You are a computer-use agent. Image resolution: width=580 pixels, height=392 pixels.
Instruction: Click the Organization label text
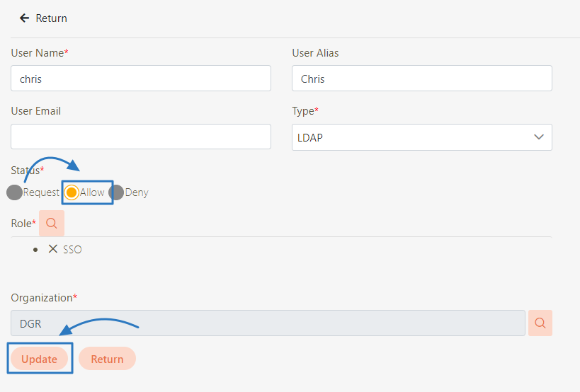click(x=42, y=298)
